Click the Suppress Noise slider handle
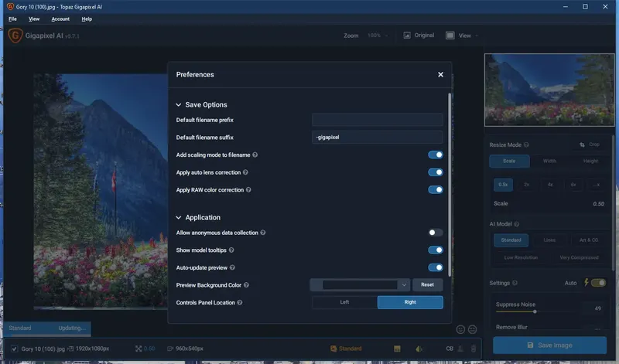The image size is (619, 364). click(535, 311)
